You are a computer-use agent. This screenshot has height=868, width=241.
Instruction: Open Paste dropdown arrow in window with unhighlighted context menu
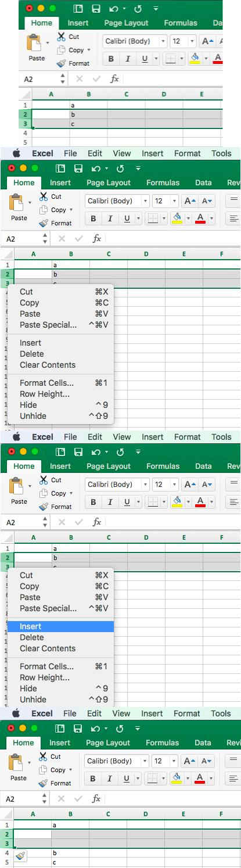(30, 203)
